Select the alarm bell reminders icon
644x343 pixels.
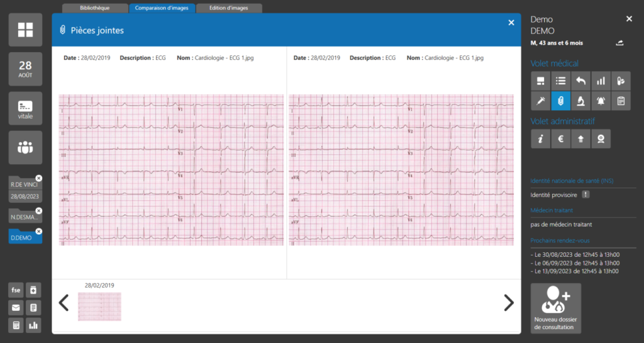click(x=601, y=101)
